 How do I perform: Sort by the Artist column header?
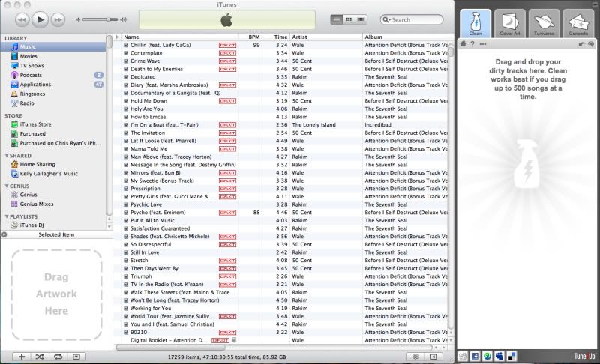point(326,37)
